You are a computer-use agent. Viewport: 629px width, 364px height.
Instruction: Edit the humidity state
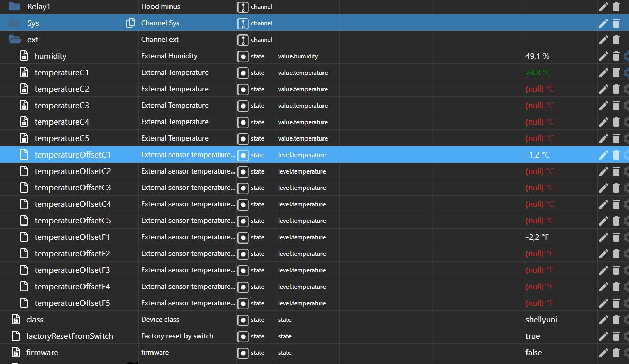[x=604, y=56]
